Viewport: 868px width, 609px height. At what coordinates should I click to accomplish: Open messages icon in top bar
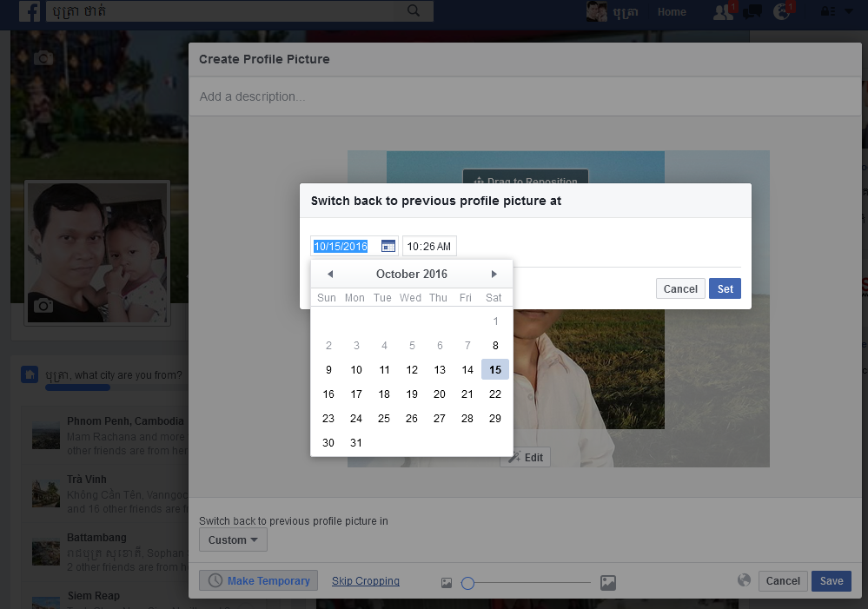(752, 11)
